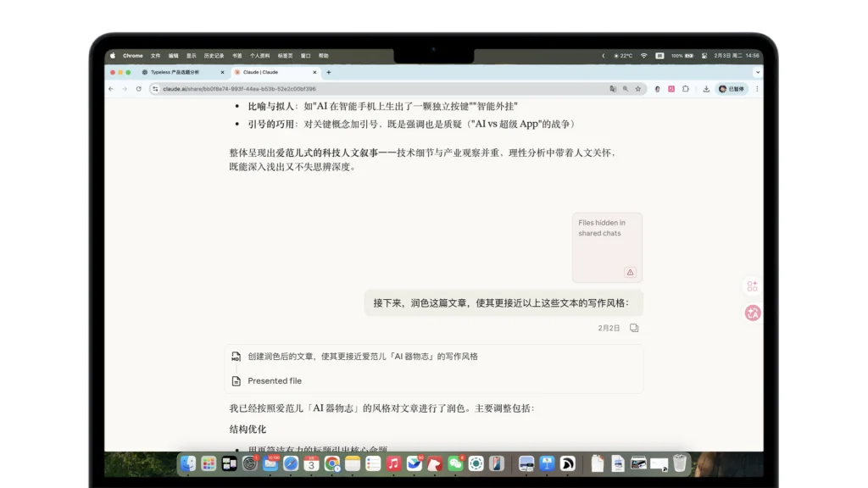Viewport: 868px width, 488px height.
Task: Click the small grid icon at page right edge
Action: coord(752,286)
